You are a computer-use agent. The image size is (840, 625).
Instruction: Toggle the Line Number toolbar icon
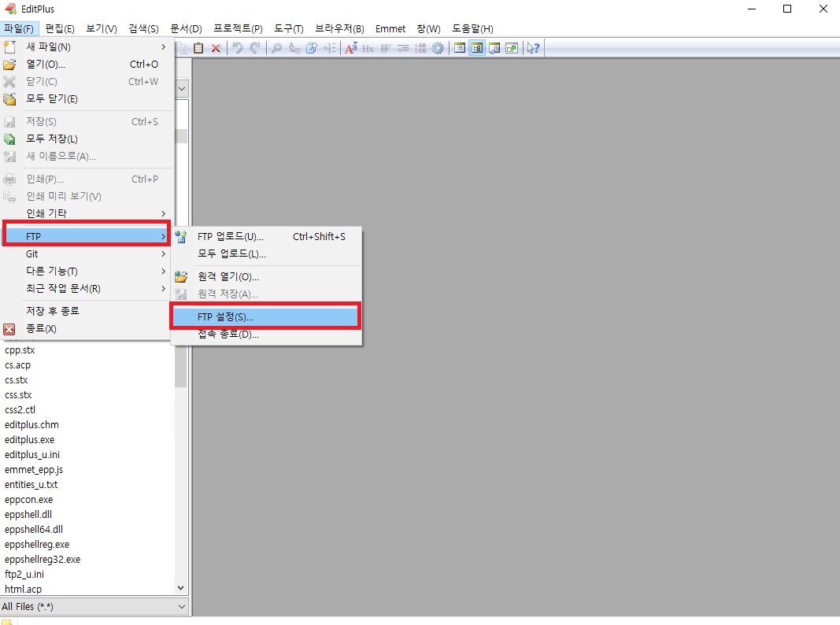coord(420,48)
